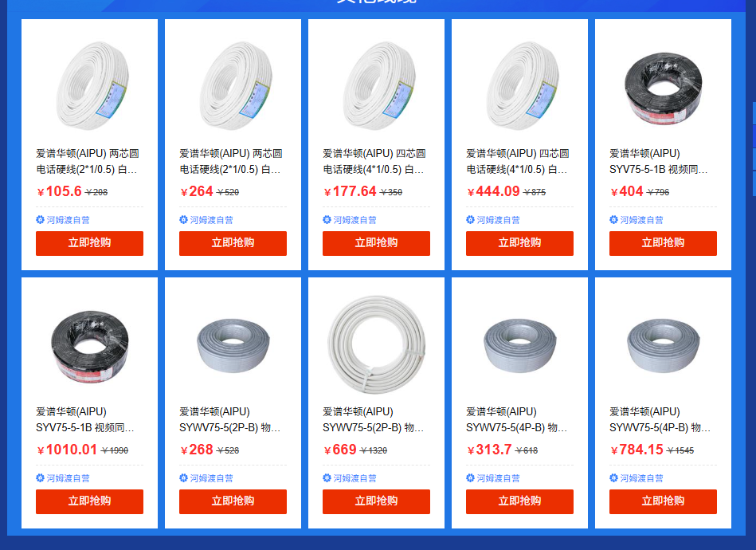Click 河姆渡自营 badge icon under ¥268 item
This screenshot has width=756, height=550.
pyautogui.click(x=183, y=477)
